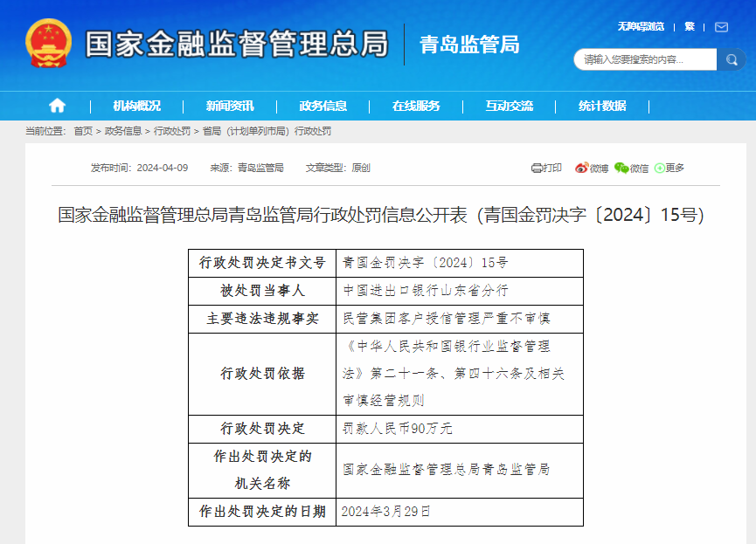The height and width of the screenshot is (544, 756).
Task: Click the home icon in the navigation bar
Action: click(x=56, y=105)
